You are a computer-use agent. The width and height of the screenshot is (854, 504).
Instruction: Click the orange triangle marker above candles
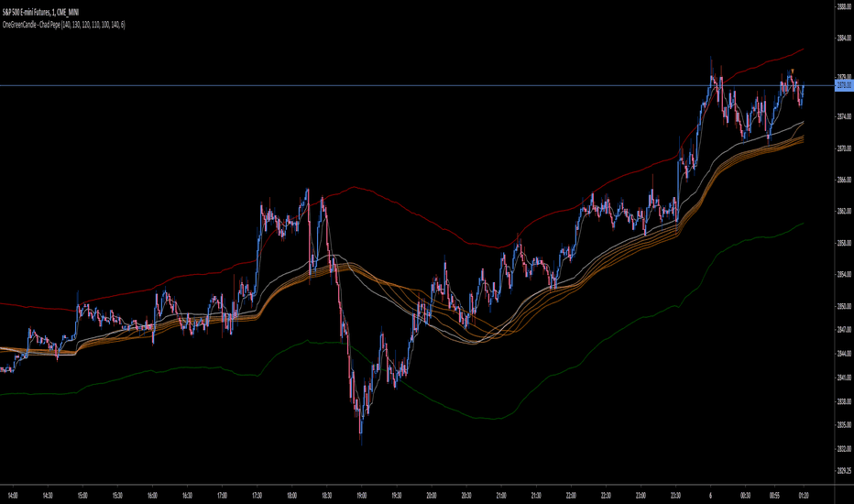click(x=793, y=71)
